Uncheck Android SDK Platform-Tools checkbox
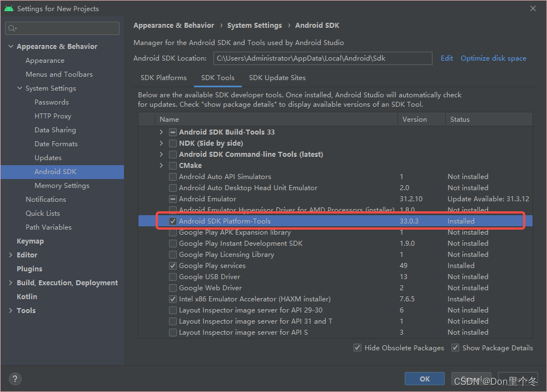 pyautogui.click(x=173, y=221)
